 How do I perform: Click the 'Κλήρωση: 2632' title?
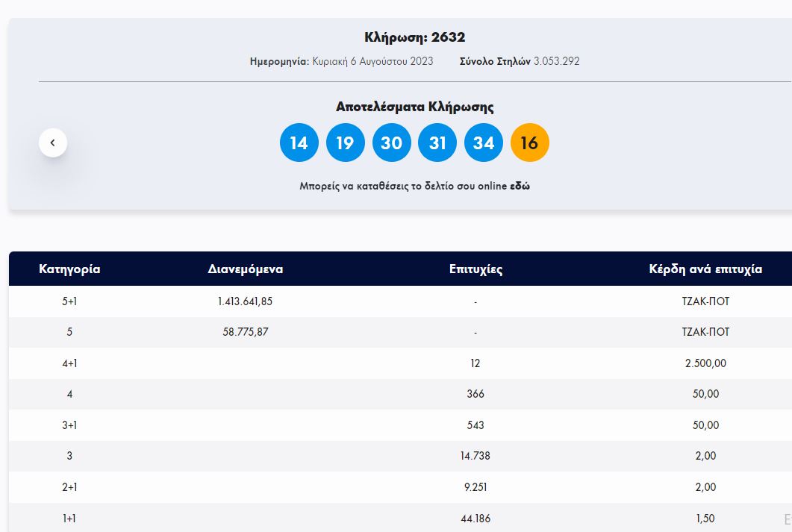pyautogui.click(x=414, y=37)
